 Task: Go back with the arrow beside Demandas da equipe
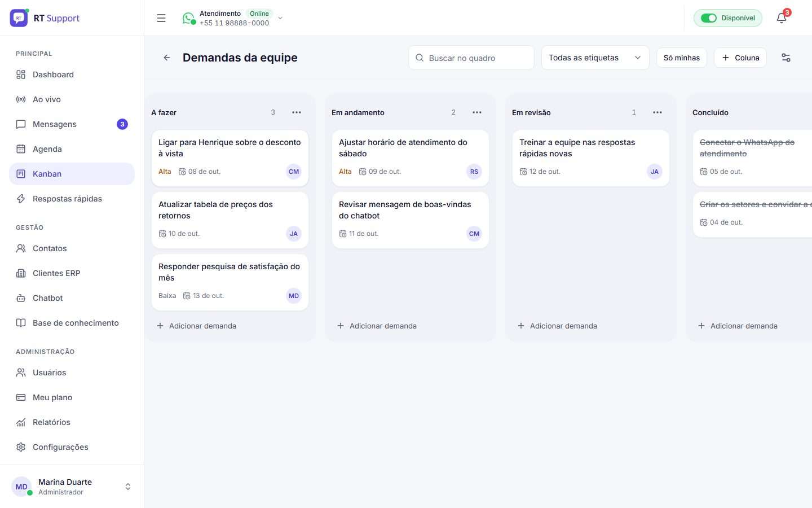tap(167, 58)
